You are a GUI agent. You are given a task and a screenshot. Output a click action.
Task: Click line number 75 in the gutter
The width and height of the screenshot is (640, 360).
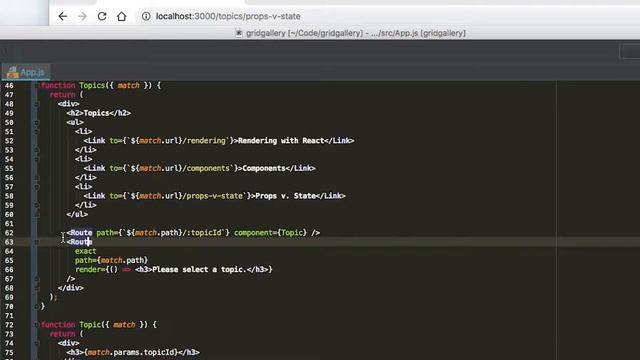tap(9, 352)
